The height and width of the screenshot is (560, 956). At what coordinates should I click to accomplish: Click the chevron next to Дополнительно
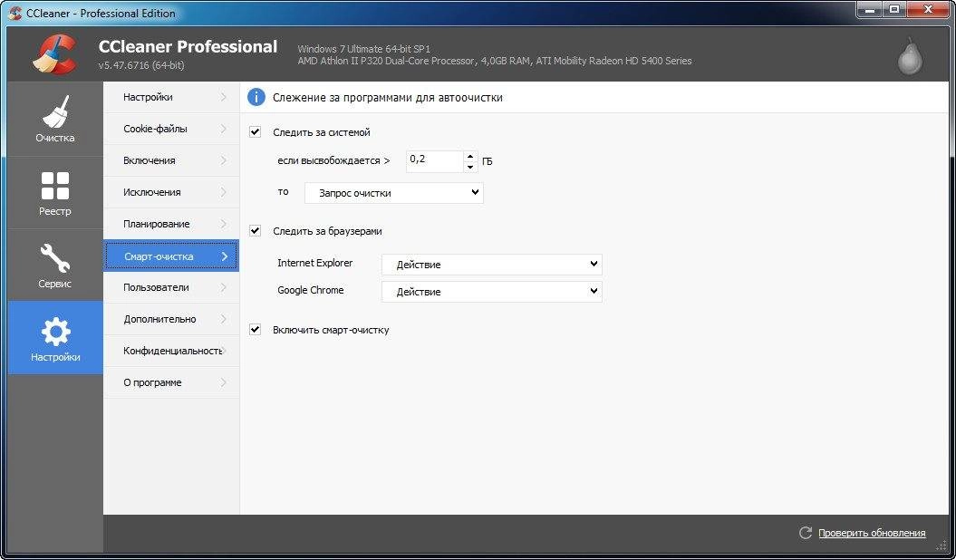(x=224, y=319)
